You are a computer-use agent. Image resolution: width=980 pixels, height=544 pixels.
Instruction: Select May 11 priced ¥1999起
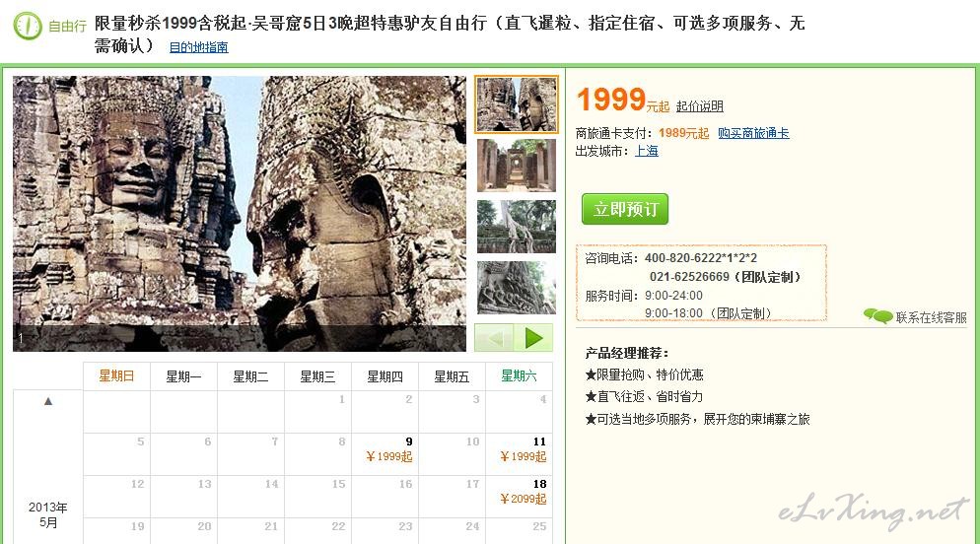(520, 454)
